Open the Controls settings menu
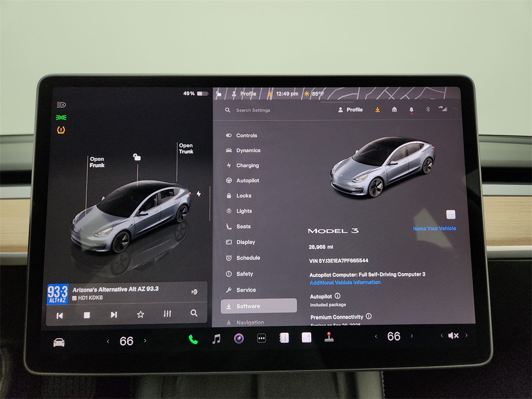The image size is (532, 399). (242, 136)
